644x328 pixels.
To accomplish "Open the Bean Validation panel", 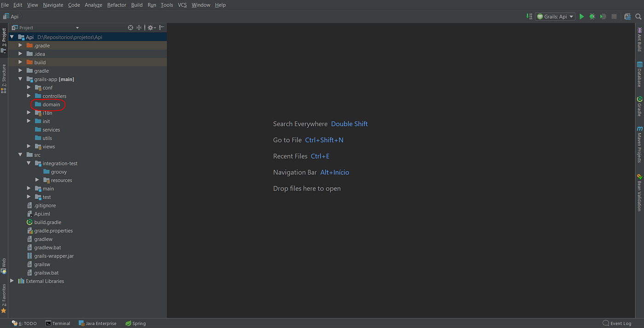I will 640,189.
